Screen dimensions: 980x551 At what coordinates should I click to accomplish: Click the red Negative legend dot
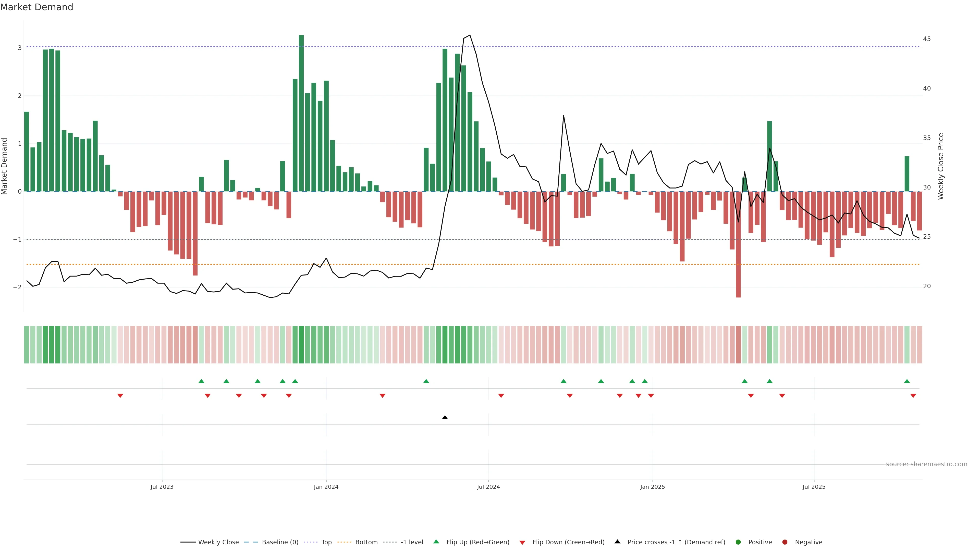[785, 542]
